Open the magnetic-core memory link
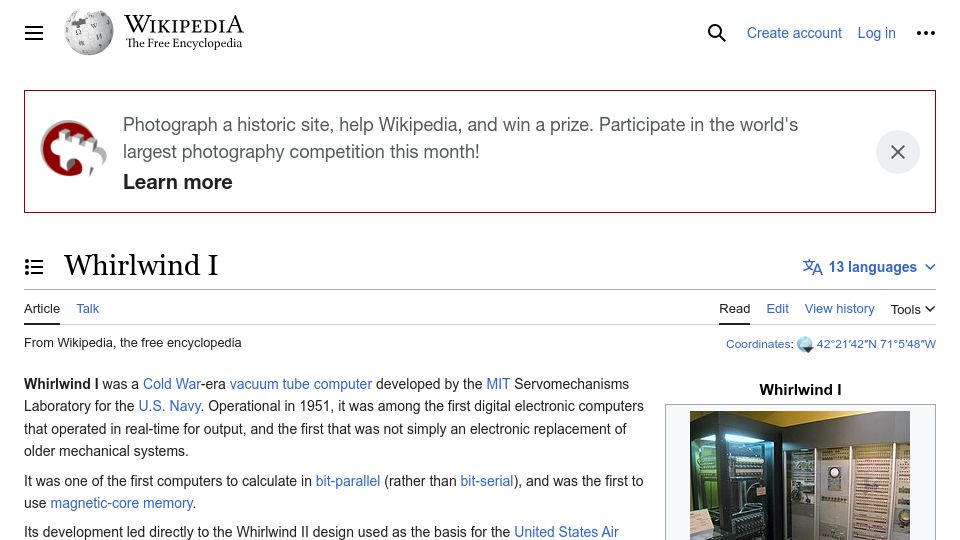Image resolution: width=960 pixels, height=540 pixels. coord(122,503)
